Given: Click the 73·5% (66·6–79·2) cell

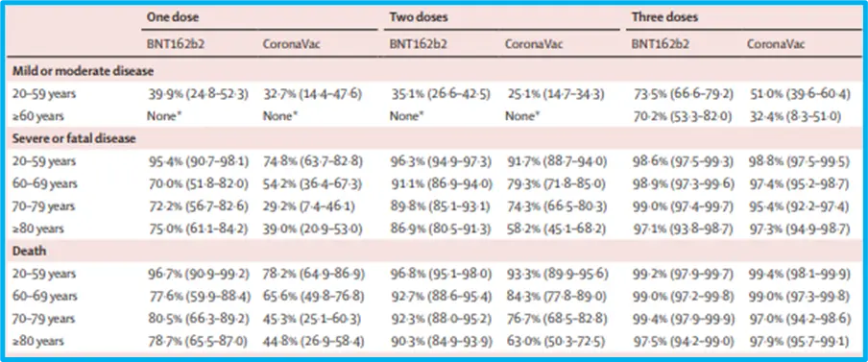Looking at the screenshot, I should click(x=684, y=94).
